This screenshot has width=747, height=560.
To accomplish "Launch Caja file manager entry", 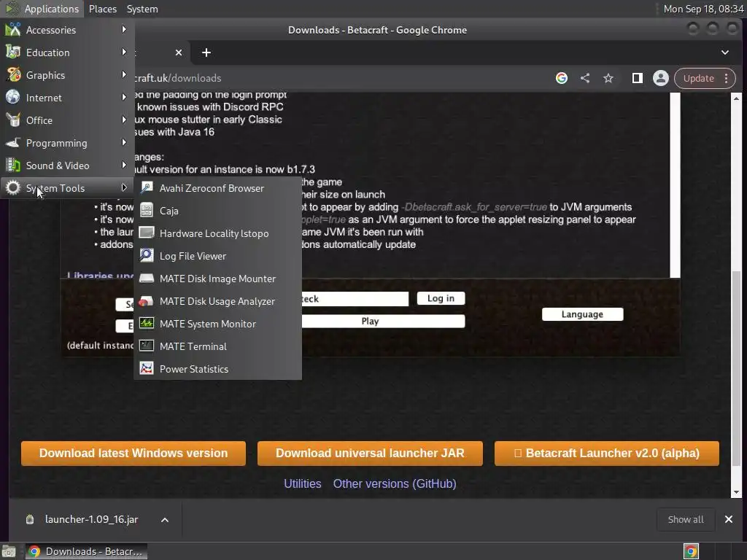I will (217, 211).
